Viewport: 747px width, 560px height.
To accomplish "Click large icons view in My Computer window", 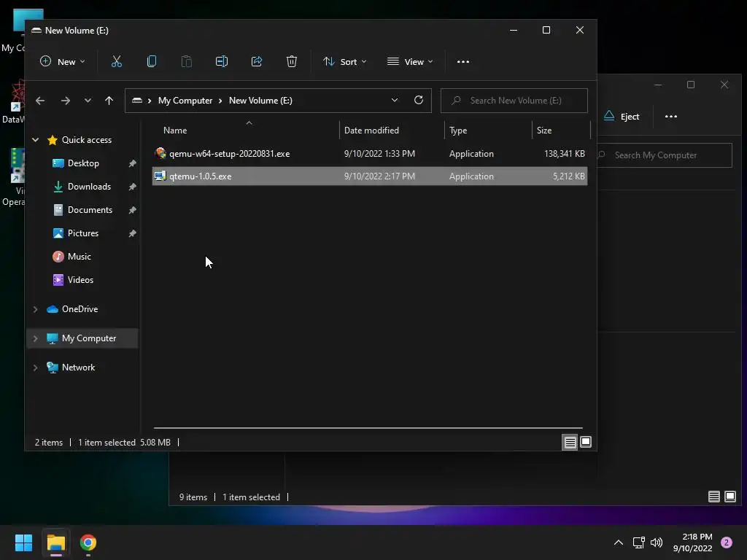I will (x=729, y=497).
